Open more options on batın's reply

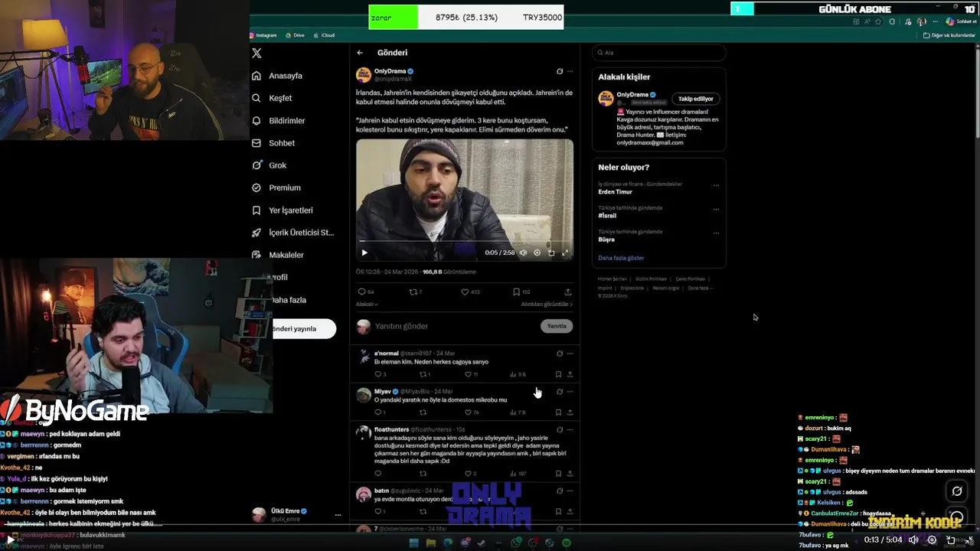570,491
